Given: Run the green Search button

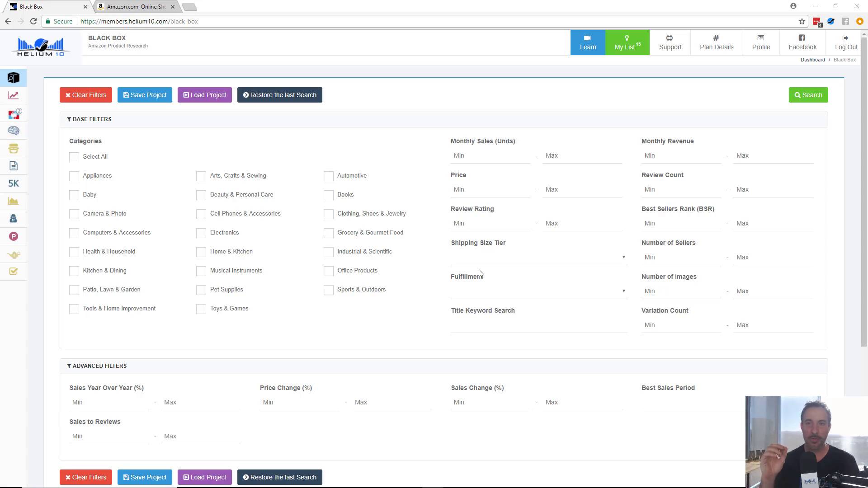Looking at the screenshot, I should click(x=808, y=95).
